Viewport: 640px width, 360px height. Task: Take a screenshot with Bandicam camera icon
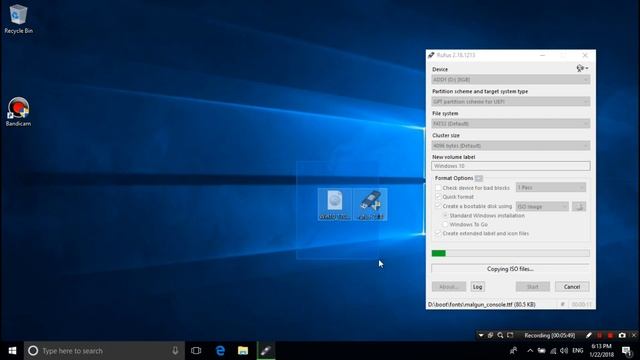click(622, 335)
